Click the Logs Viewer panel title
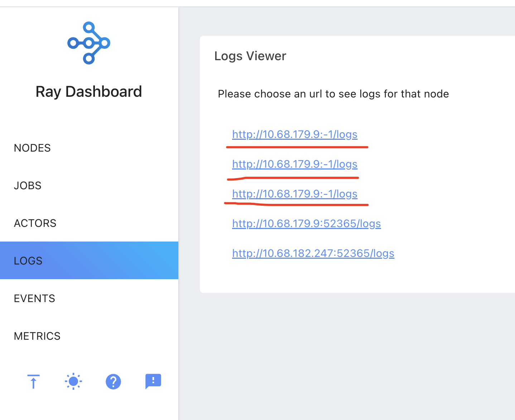Viewport: 515px width, 420px height. [250, 56]
